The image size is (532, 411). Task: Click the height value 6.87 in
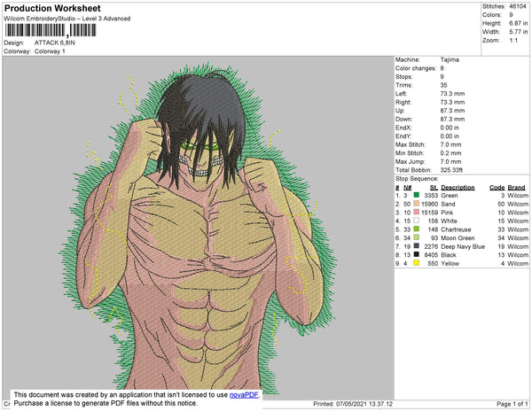click(x=518, y=23)
